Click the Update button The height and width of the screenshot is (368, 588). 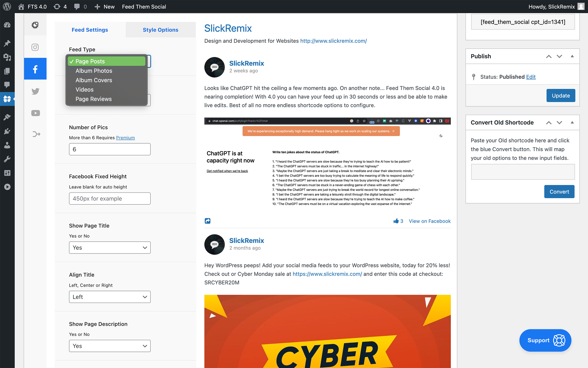click(x=560, y=95)
